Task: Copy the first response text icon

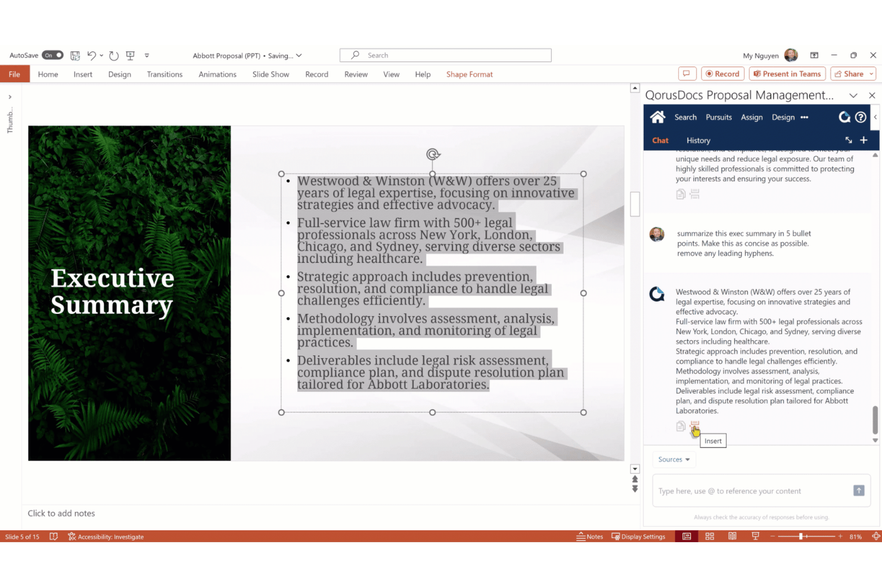Action: (681, 194)
